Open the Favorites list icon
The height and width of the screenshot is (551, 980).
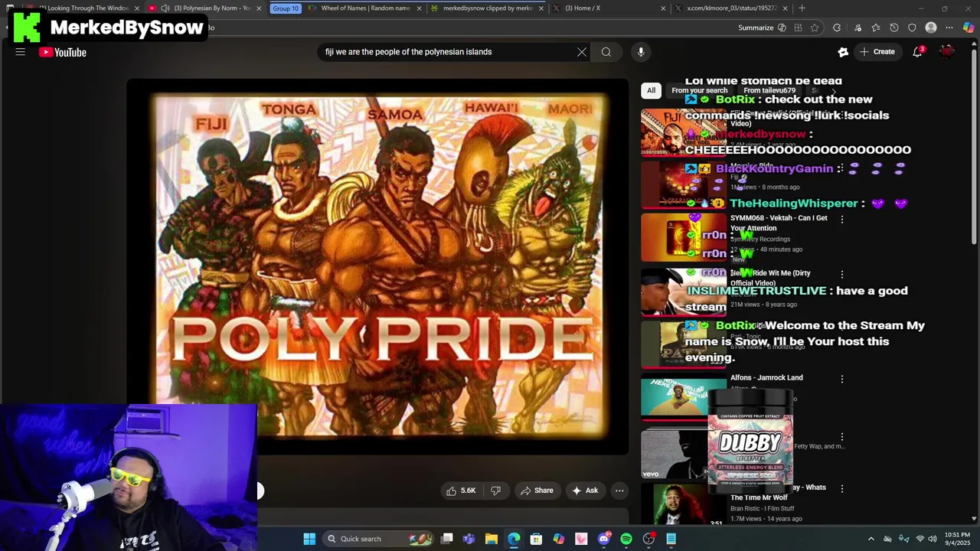[x=876, y=28]
